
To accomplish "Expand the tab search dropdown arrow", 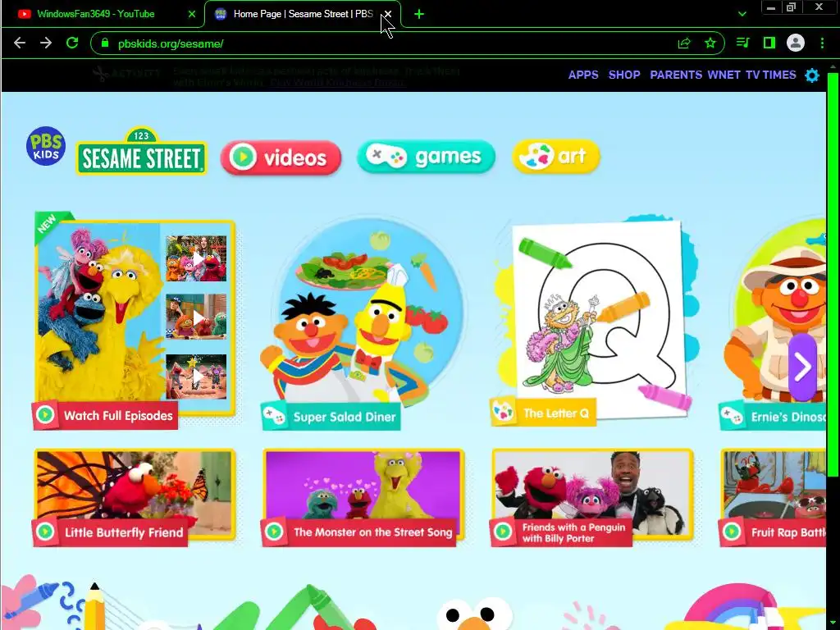I will pyautogui.click(x=742, y=14).
